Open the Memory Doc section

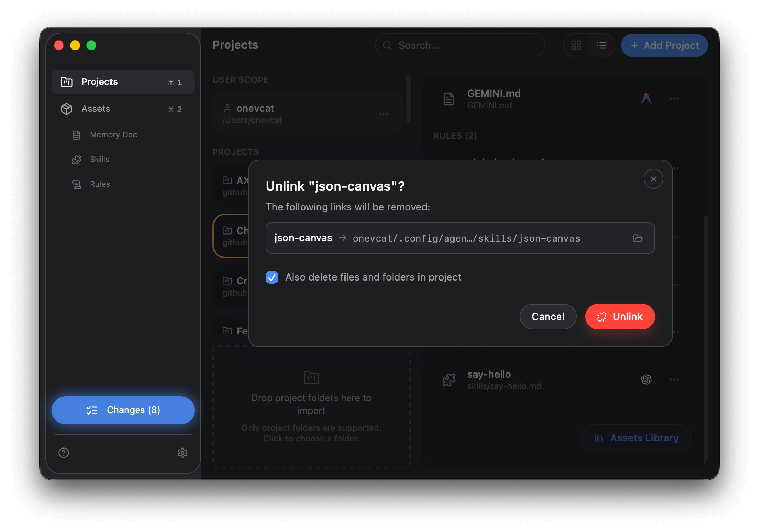point(113,134)
